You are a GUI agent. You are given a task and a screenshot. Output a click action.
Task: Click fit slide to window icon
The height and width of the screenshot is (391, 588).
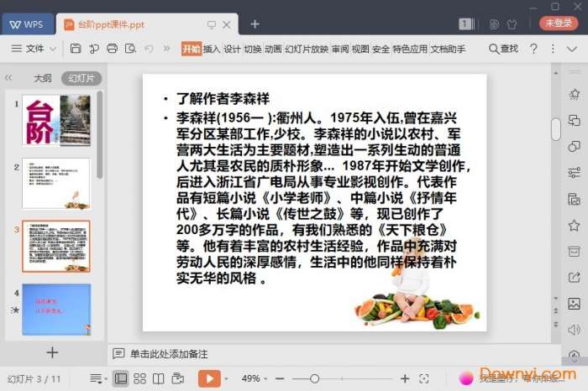pyautogui.click(x=424, y=378)
